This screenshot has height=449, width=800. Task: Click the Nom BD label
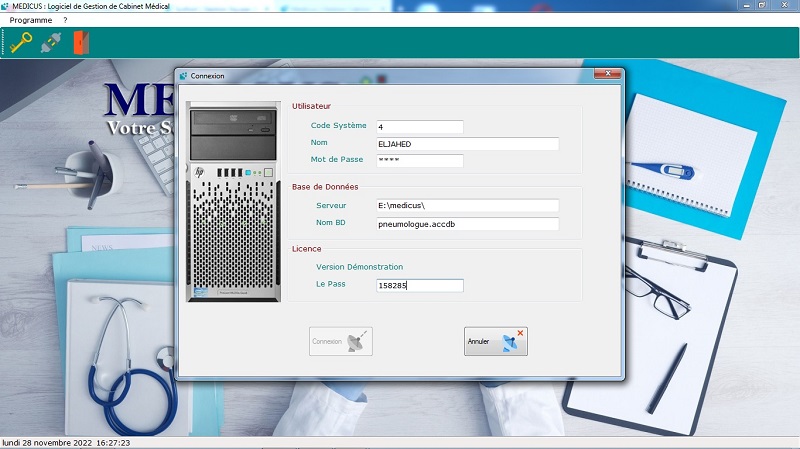click(x=331, y=222)
